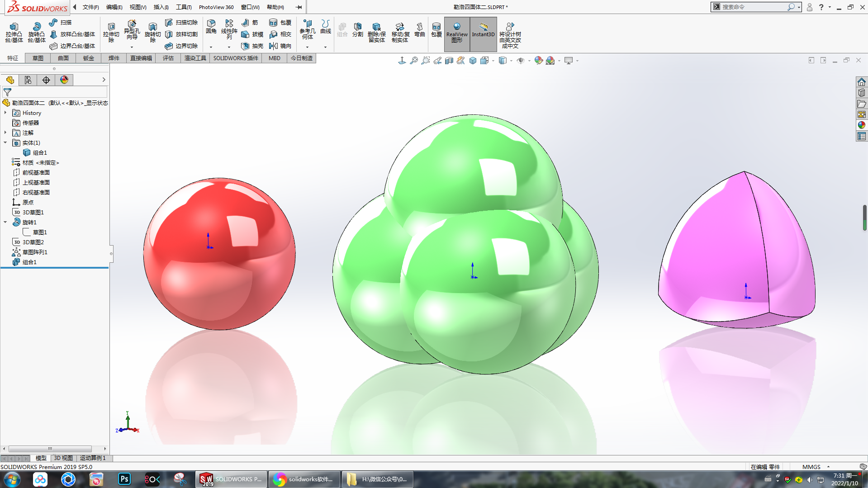Viewport: 868px width, 488px height.
Task: Switch to the 运动算例 1 bottom tab
Action: (x=93, y=458)
